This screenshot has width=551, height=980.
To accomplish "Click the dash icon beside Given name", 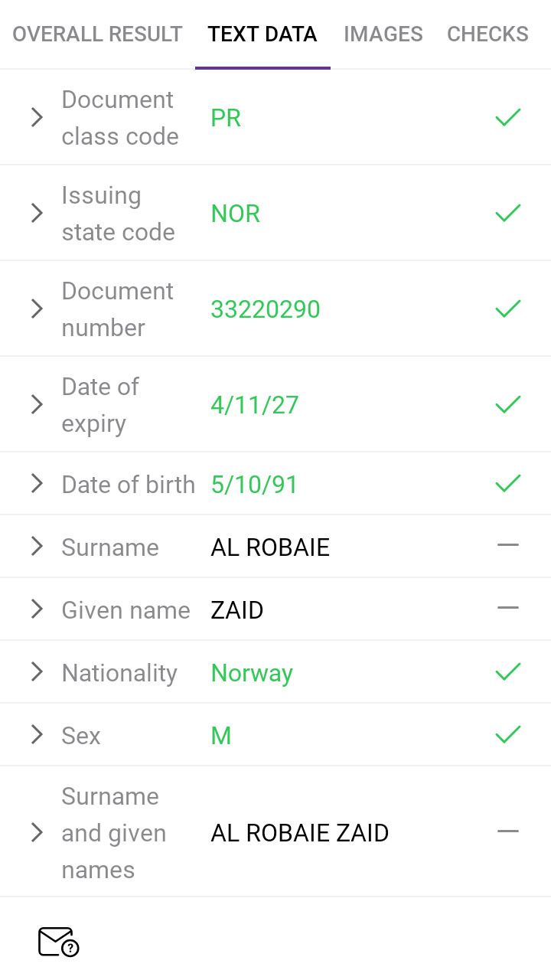I will [x=507, y=609].
